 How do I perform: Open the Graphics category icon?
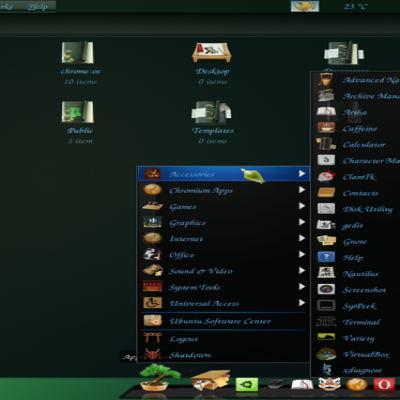(152, 222)
